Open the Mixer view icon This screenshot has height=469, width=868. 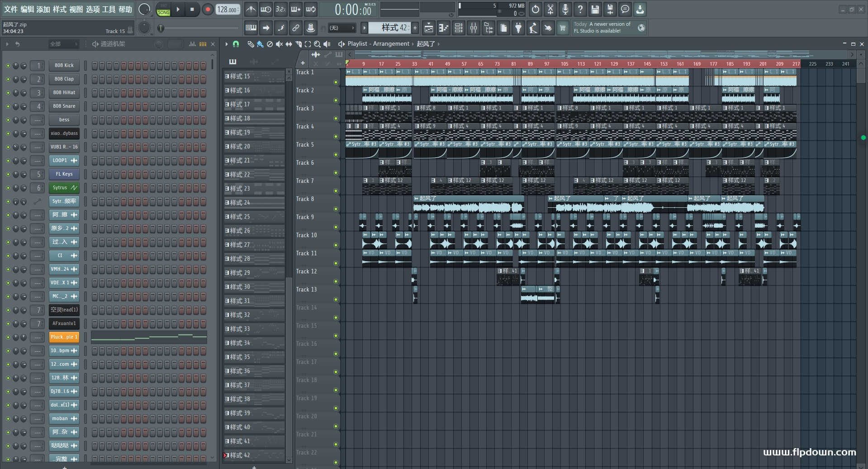tap(474, 28)
